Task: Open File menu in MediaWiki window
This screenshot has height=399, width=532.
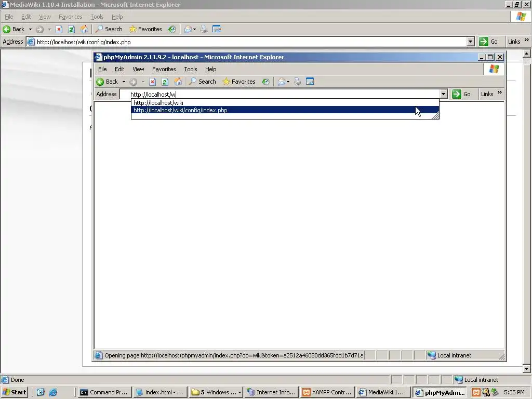Action: point(9,17)
